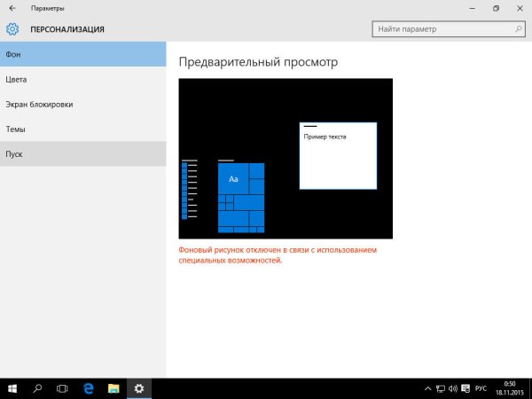Open File Explorer from the taskbar
Viewport: 532px width, 399px height.
tap(113, 388)
